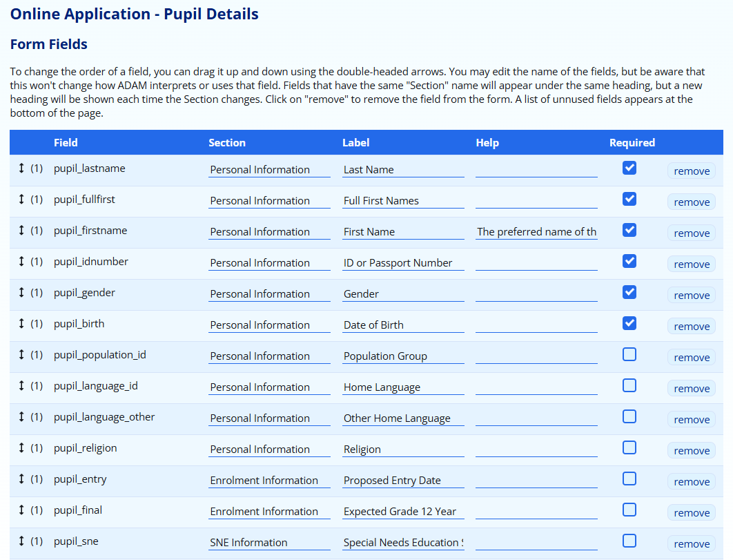
Task: Click the Label input containing Gender
Action: point(403,294)
